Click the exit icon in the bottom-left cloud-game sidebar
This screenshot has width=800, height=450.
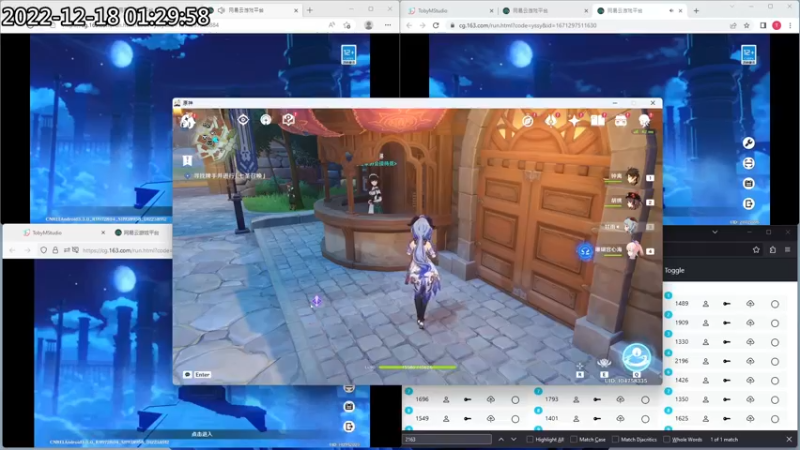click(x=349, y=427)
